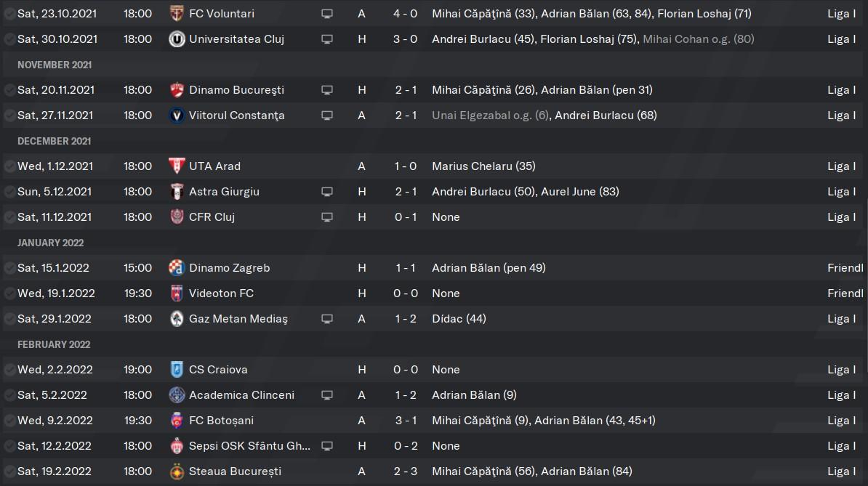Viewport: 868px width, 486px height.
Task: Open the 4 - 0 result against FC Voluntari
Action: tap(405, 13)
